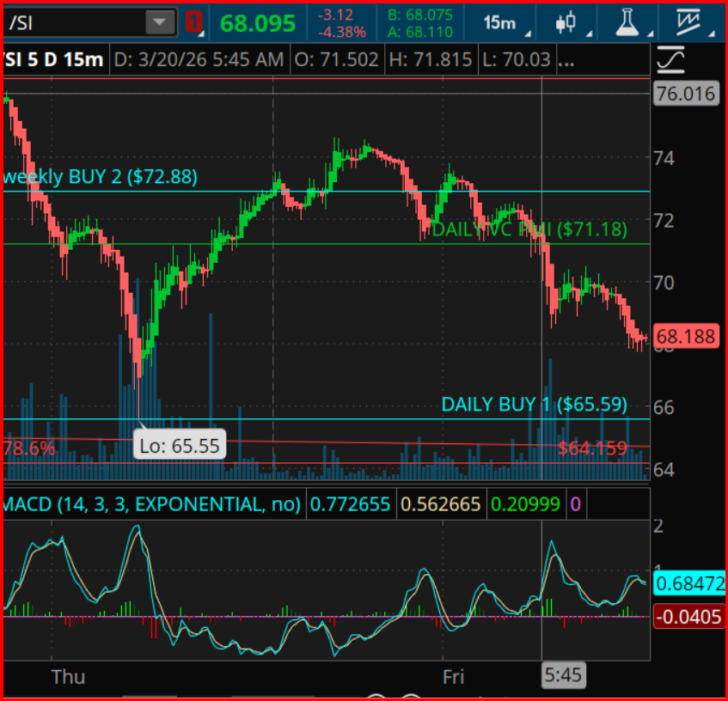Viewport: 728px width, 701px height.
Task: Click the last price 68.095
Action: (258, 23)
